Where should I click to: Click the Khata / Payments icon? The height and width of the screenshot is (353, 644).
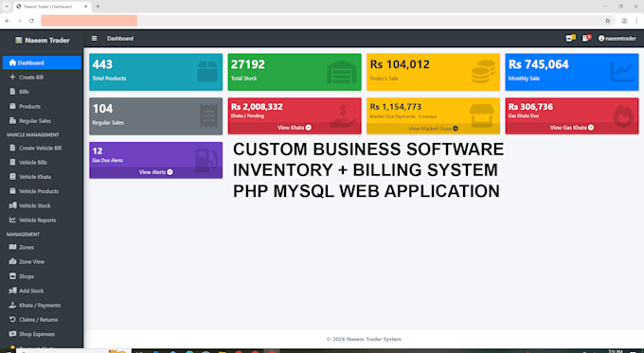(x=12, y=305)
